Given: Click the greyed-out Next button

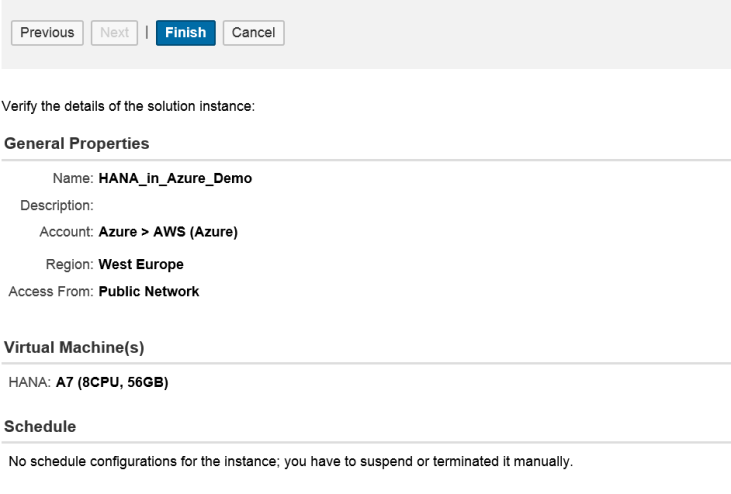Looking at the screenshot, I should click(x=114, y=33).
